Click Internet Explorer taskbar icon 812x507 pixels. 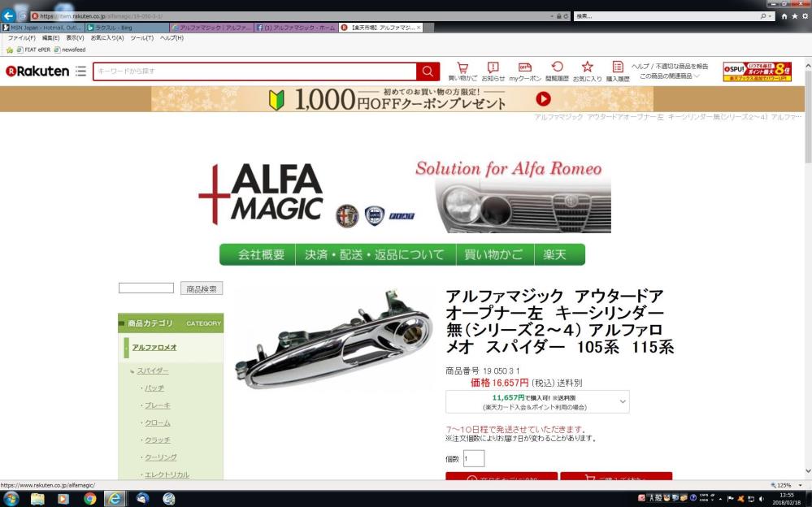click(115, 499)
